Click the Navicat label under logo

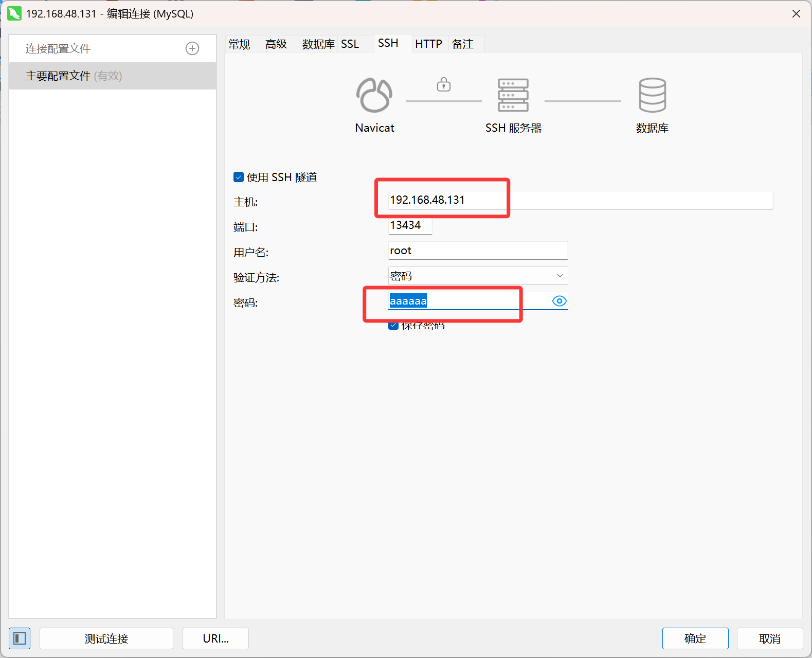tap(374, 128)
